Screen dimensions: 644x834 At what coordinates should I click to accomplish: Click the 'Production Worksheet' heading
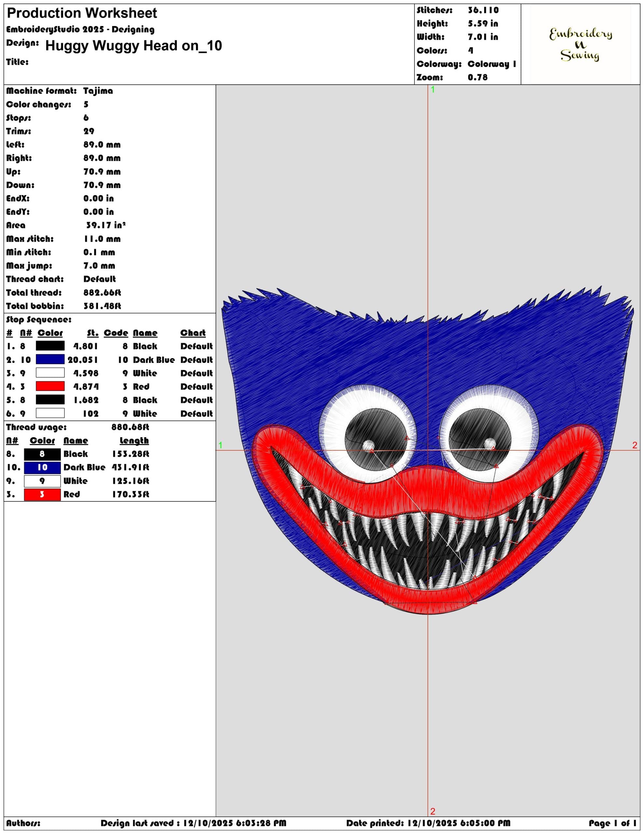[x=82, y=13]
